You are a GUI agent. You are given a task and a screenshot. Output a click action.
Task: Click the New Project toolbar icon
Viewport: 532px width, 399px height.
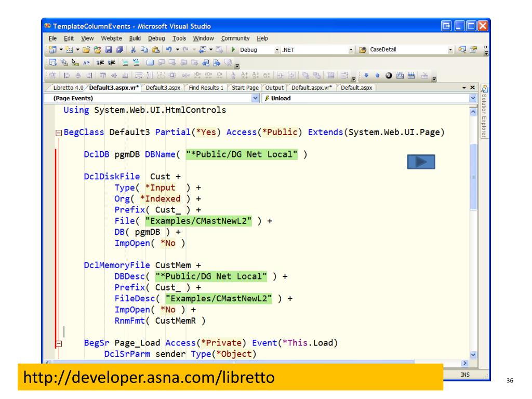point(52,50)
